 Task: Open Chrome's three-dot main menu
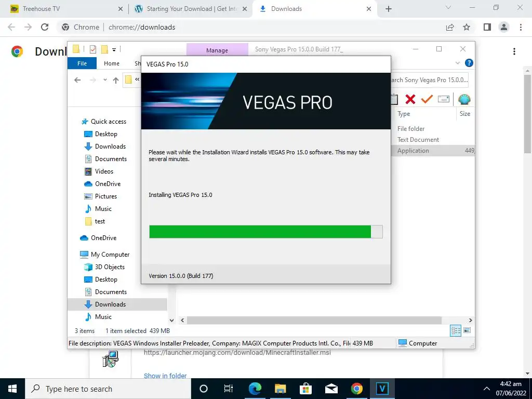(521, 27)
